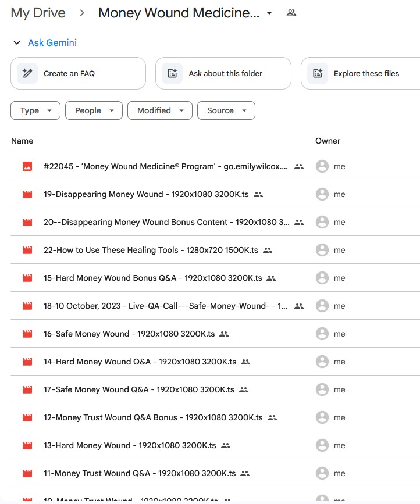Click the Ask Gemini link

[52, 43]
